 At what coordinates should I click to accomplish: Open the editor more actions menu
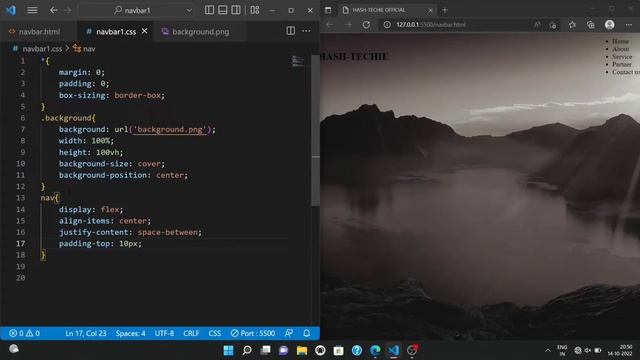click(306, 31)
